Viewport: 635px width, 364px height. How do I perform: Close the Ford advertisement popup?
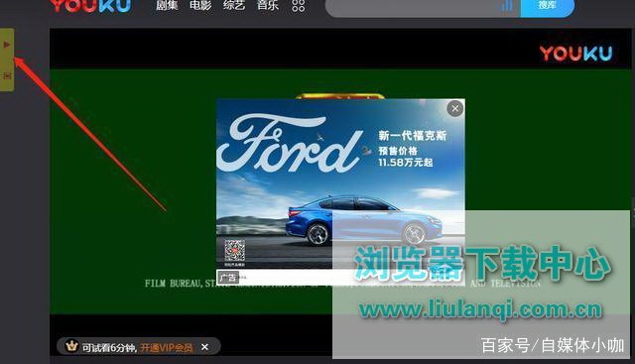point(455,108)
